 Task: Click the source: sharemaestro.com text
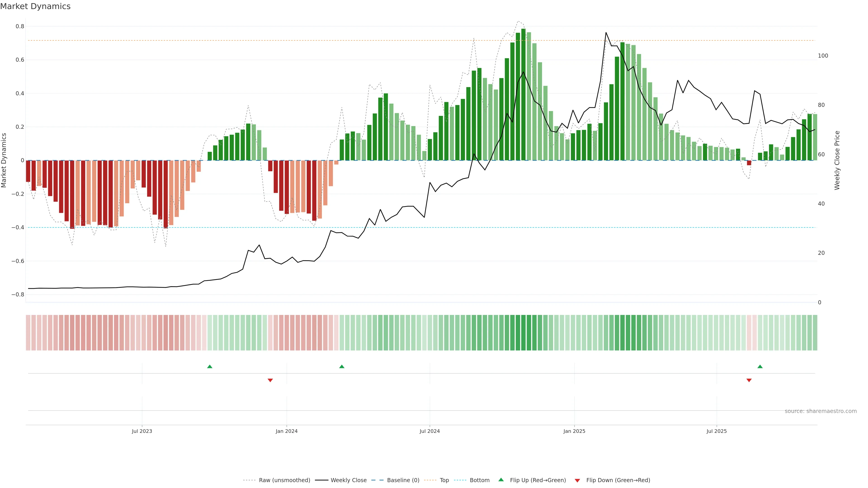[x=821, y=411]
